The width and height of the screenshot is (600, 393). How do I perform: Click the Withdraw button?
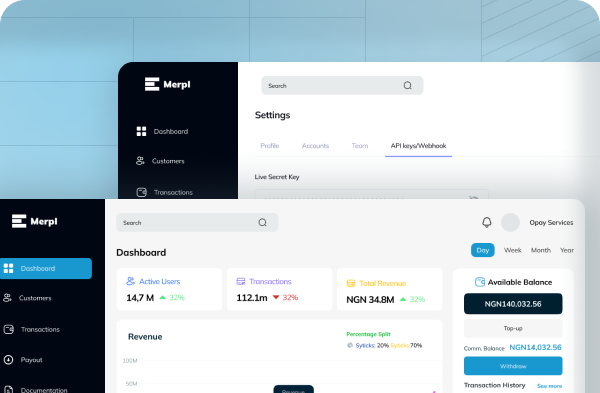(x=513, y=366)
